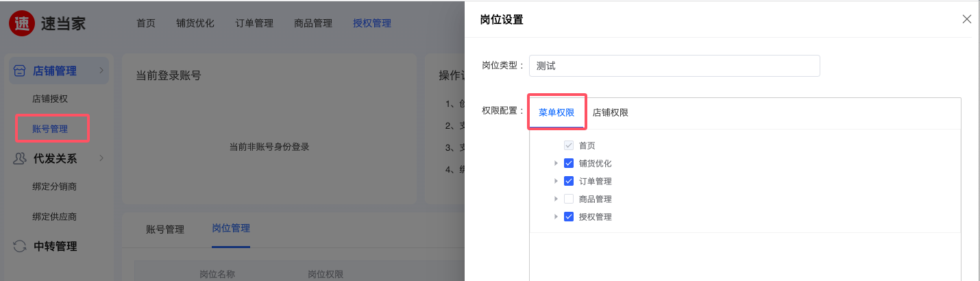Expand the 订单管理 tree node arrow
The image size is (980, 281).
pyautogui.click(x=556, y=182)
